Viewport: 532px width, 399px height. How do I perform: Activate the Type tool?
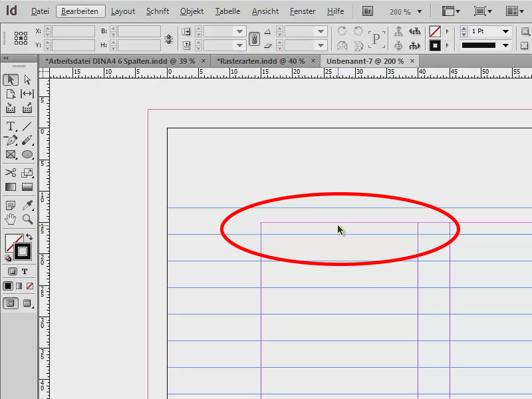click(10, 125)
